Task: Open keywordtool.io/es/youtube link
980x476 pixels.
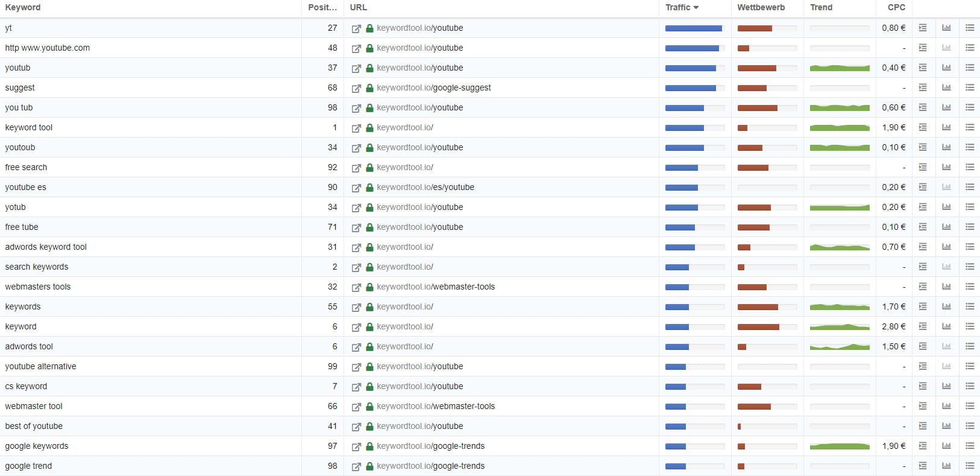Action: click(426, 187)
